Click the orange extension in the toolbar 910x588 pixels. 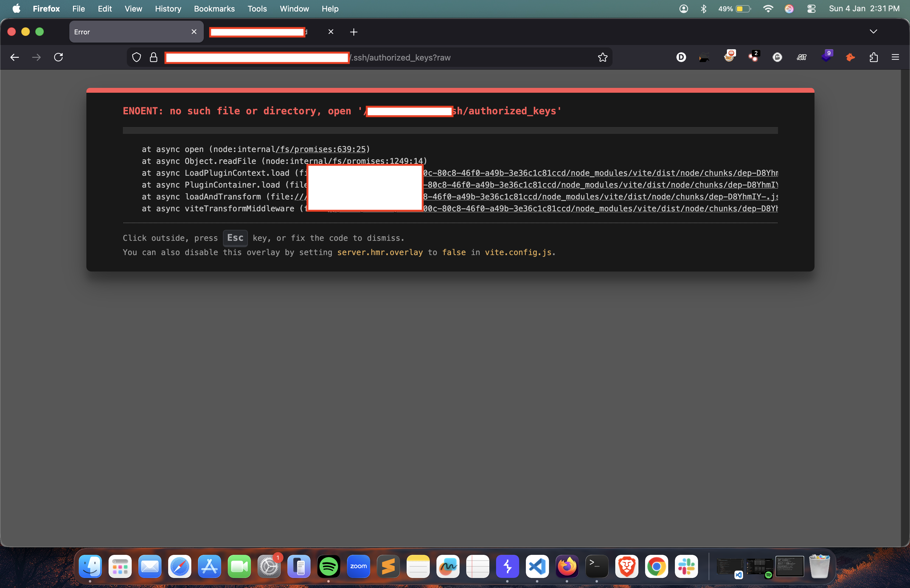tap(850, 57)
